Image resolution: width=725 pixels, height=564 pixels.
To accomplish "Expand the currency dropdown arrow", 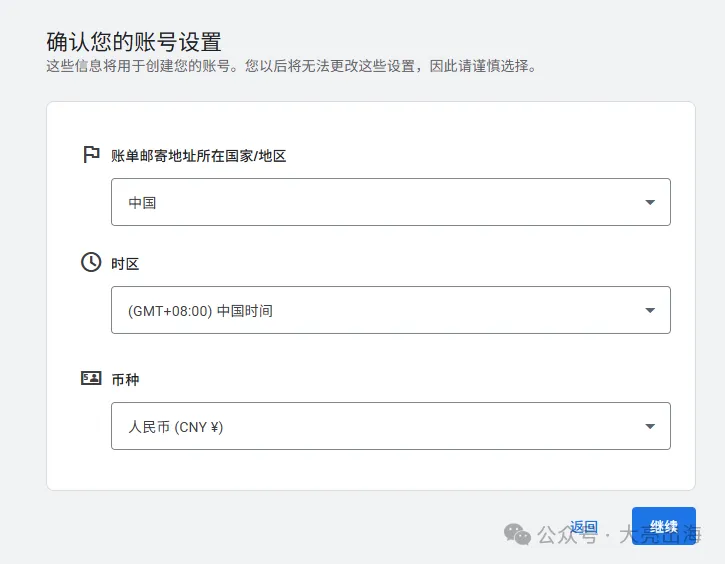I will [650, 427].
